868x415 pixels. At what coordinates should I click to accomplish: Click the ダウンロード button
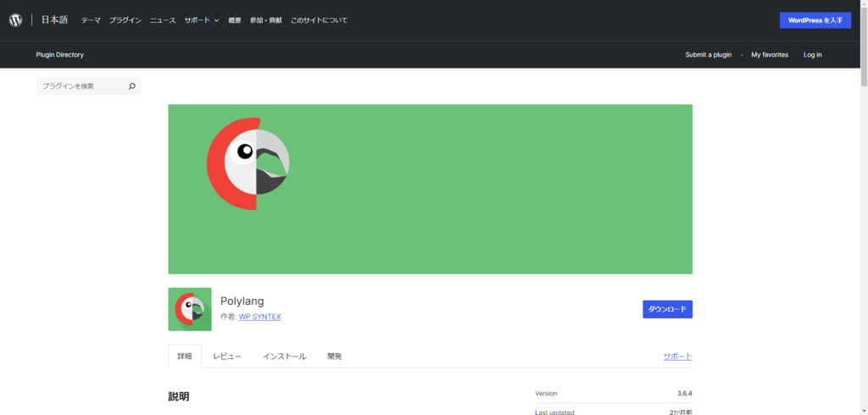click(668, 309)
